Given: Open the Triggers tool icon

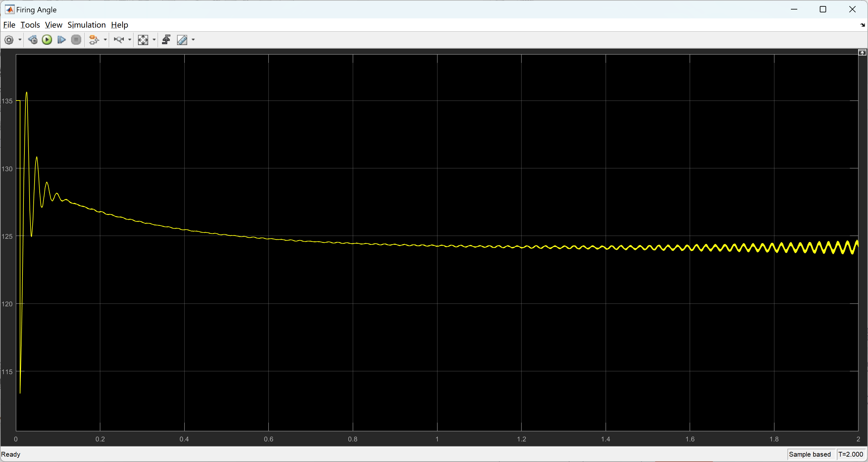Looking at the screenshot, I should pyautogui.click(x=166, y=40).
